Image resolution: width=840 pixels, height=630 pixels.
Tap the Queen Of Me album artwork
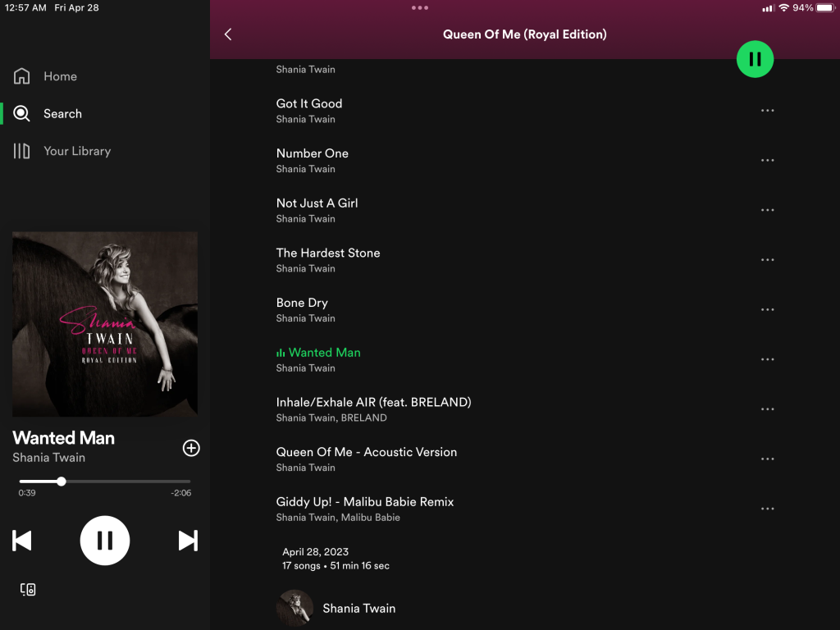(105, 324)
